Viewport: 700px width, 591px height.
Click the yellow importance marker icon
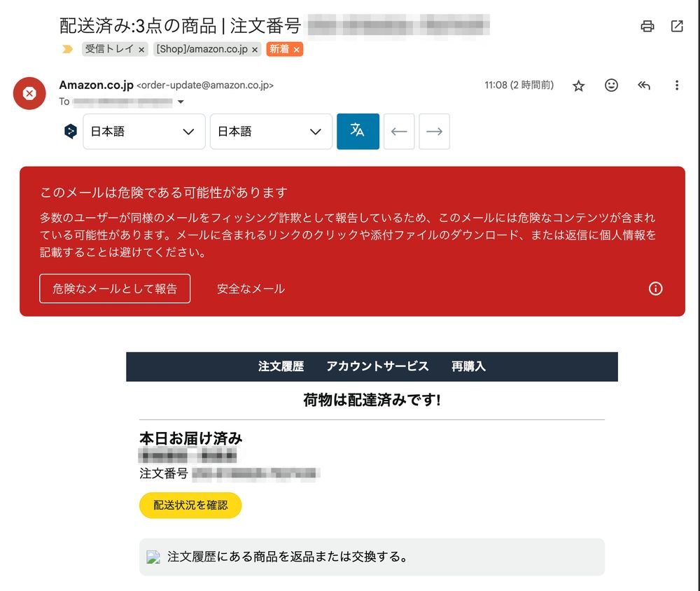tap(67, 49)
